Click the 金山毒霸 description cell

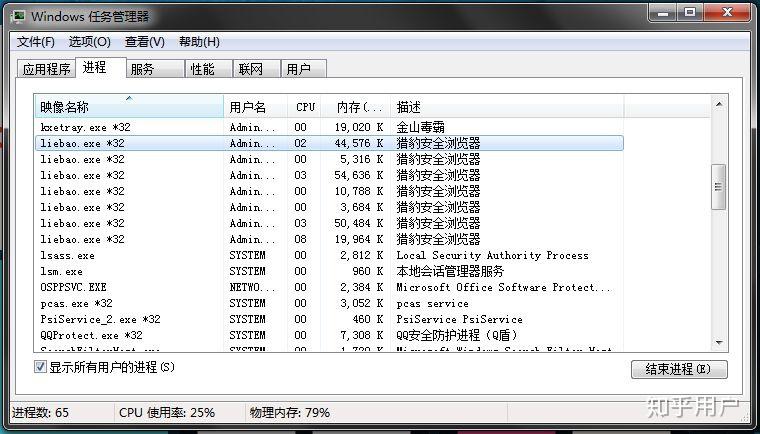tap(421, 128)
